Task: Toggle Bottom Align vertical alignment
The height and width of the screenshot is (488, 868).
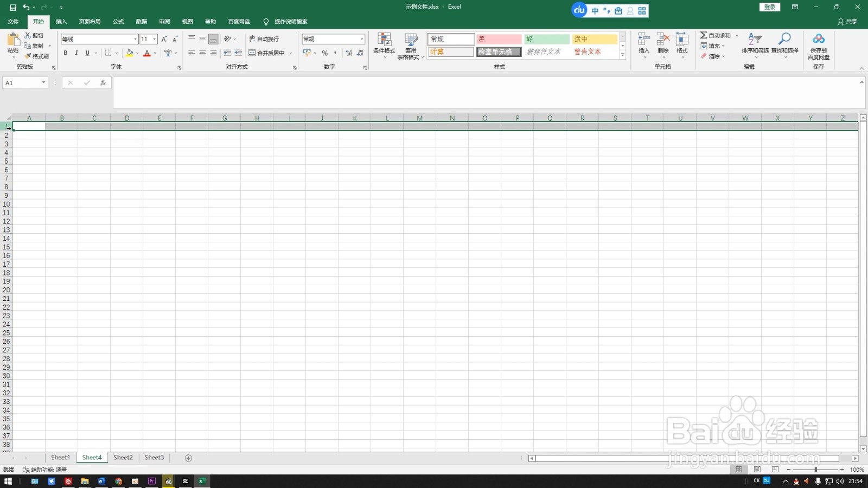Action: [213, 39]
